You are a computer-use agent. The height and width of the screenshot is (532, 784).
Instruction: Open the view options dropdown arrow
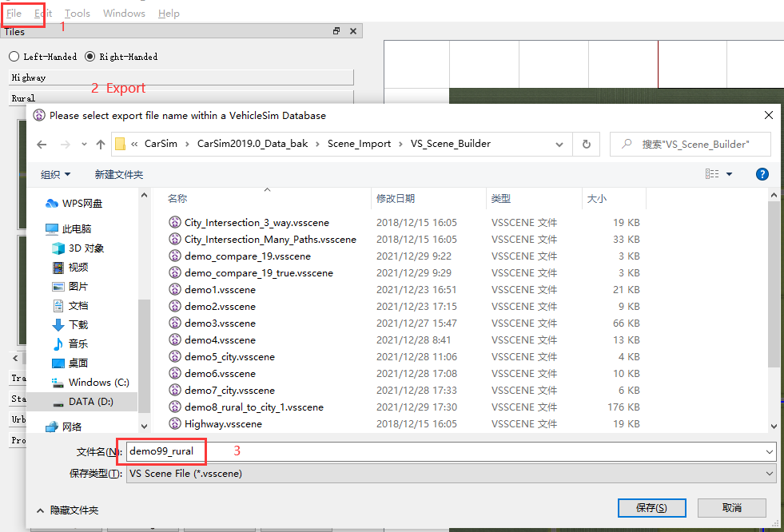pyautogui.click(x=729, y=174)
